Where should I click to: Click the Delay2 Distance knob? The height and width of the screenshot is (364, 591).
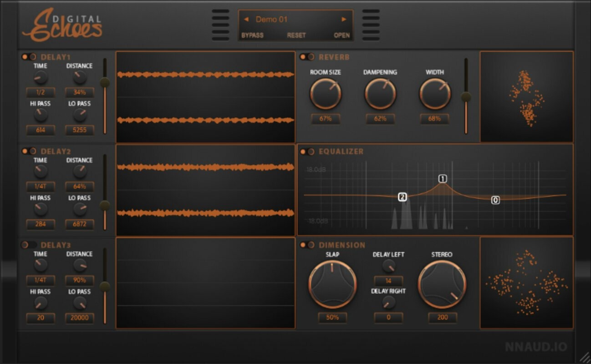(x=80, y=172)
